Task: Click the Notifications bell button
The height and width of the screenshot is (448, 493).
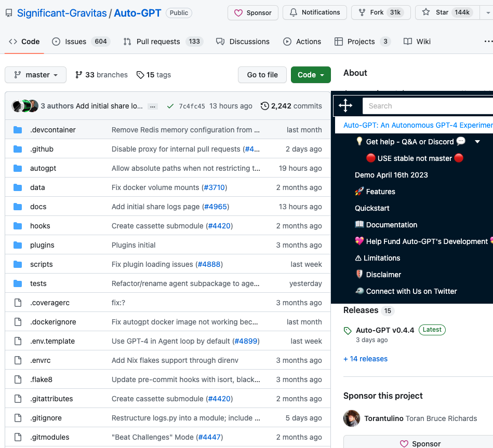Action: [314, 12]
